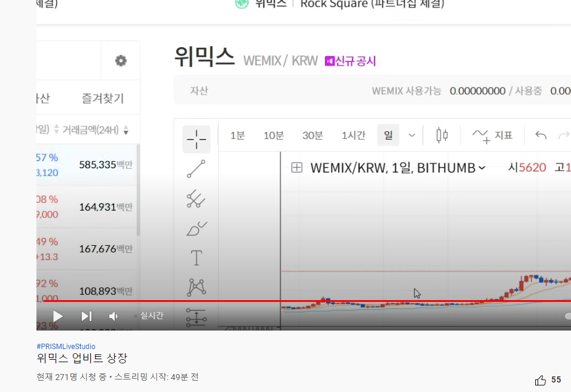Jump to live 실시간 position
The image size is (571, 392).
pos(149,316)
